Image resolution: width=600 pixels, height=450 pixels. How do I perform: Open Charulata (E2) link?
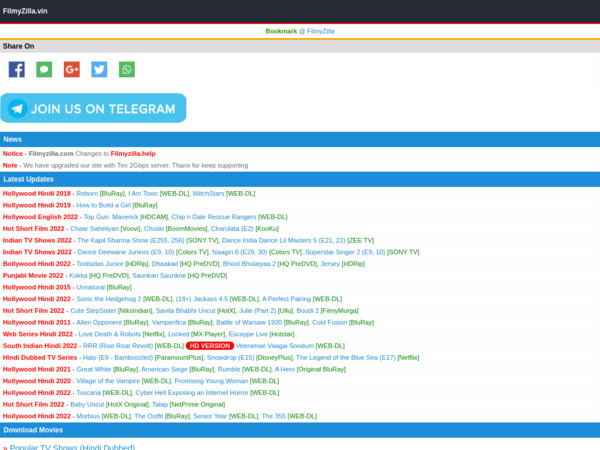coord(232,229)
